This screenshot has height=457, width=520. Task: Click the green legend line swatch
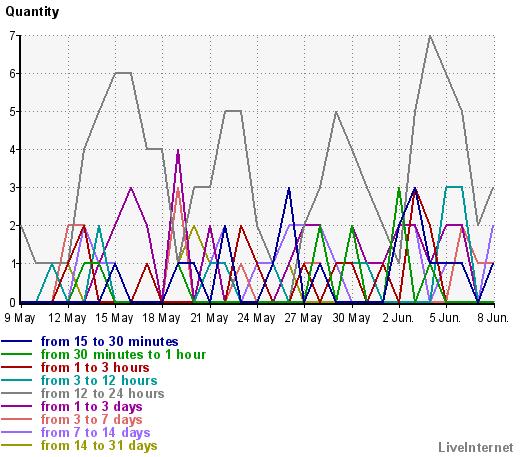[x=17, y=354]
